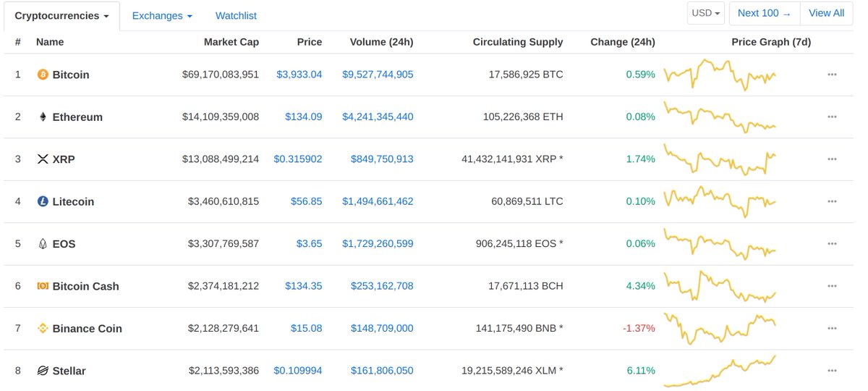Open the more-options dots for Litecoin row
The image size is (868, 391).
pos(832,201)
